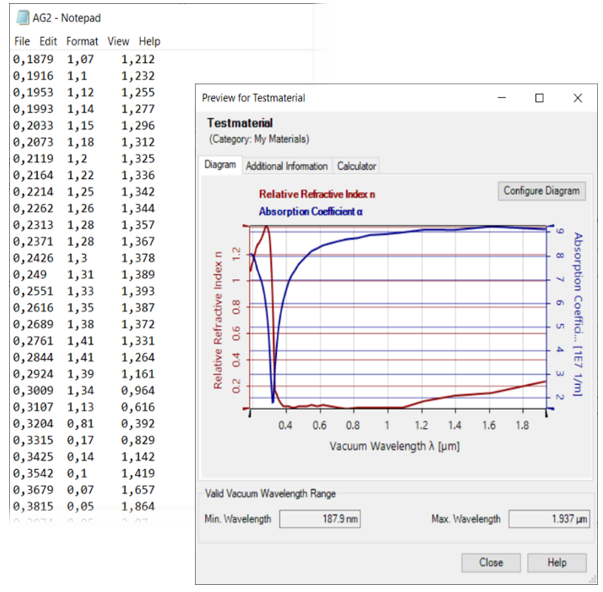
Task: Click value 1,393 in Notepad
Action: [138, 291]
